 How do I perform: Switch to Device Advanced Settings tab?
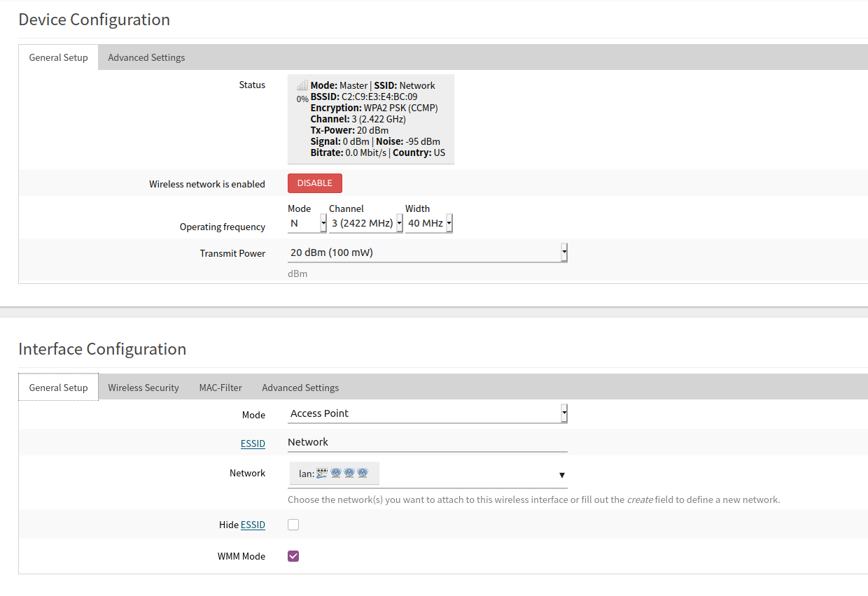[x=146, y=57]
